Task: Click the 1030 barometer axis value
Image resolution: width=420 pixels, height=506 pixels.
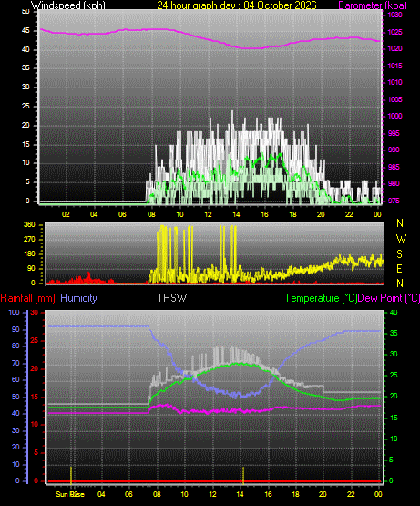Action: pyautogui.click(x=394, y=15)
